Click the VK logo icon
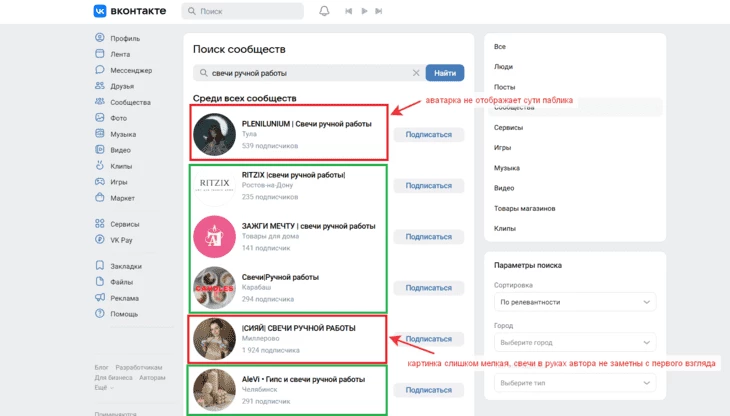This screenshot has width=730, height=416. pos(100,11)
